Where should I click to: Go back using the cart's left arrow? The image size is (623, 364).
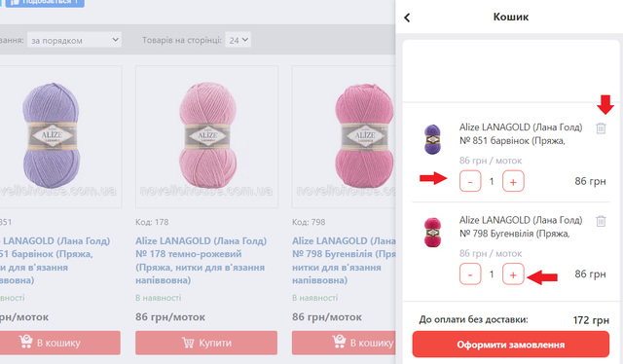point(407,18)
